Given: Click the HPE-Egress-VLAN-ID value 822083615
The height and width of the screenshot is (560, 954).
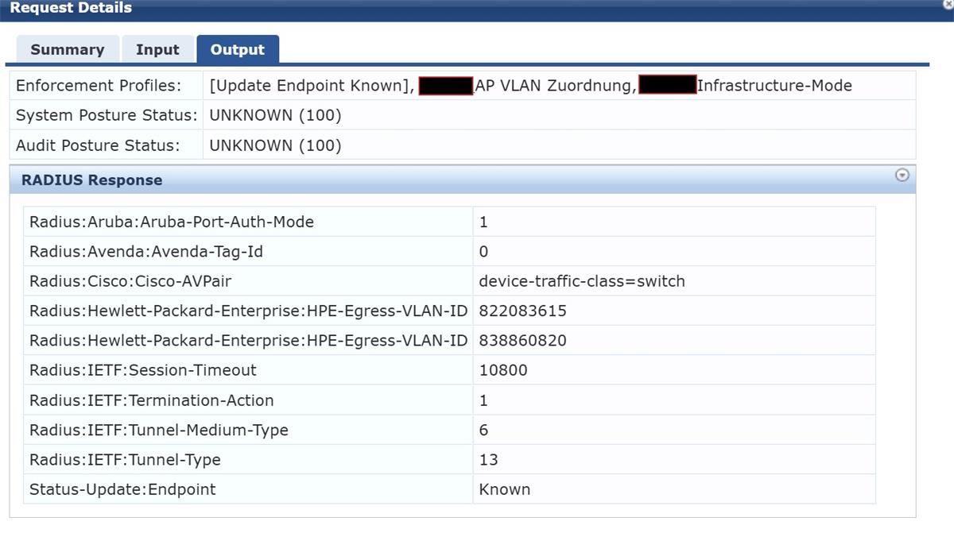Looking at the screenshot, I should (x=522, y=311).
